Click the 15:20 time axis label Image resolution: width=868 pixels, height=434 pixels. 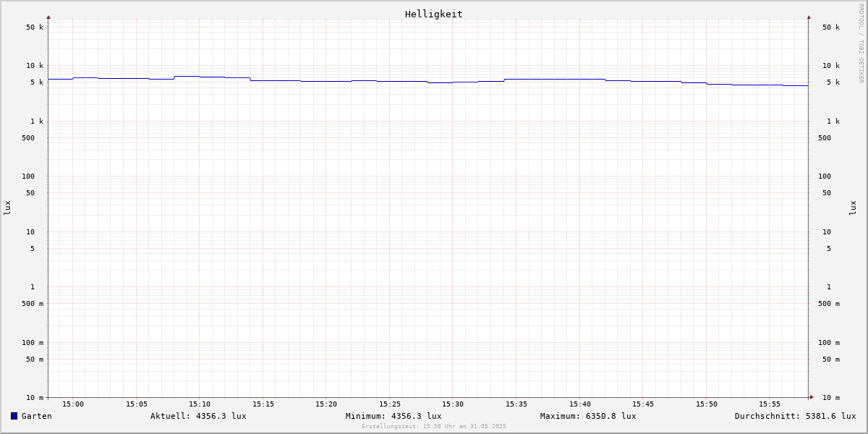[x=326, y=404]
